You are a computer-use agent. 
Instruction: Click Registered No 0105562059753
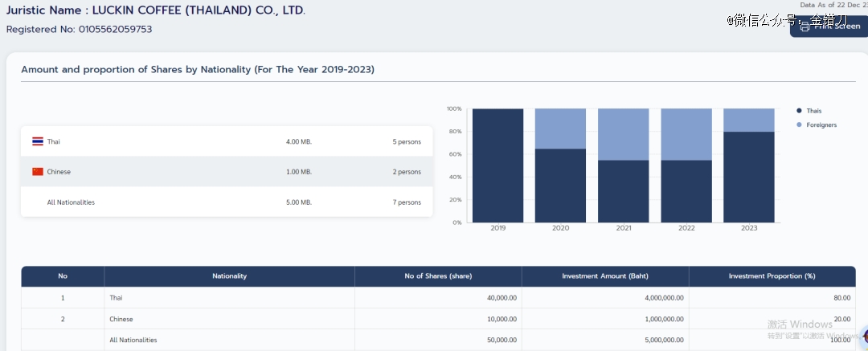coord(79,30)
